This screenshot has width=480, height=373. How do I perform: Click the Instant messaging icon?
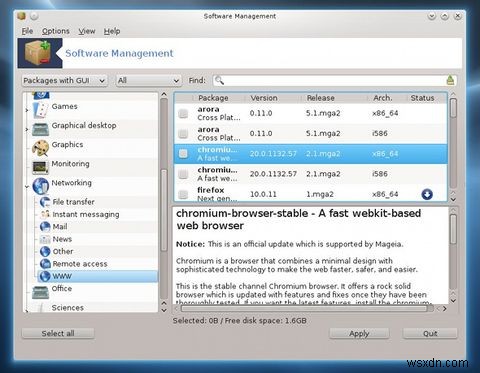coord(45,214)
